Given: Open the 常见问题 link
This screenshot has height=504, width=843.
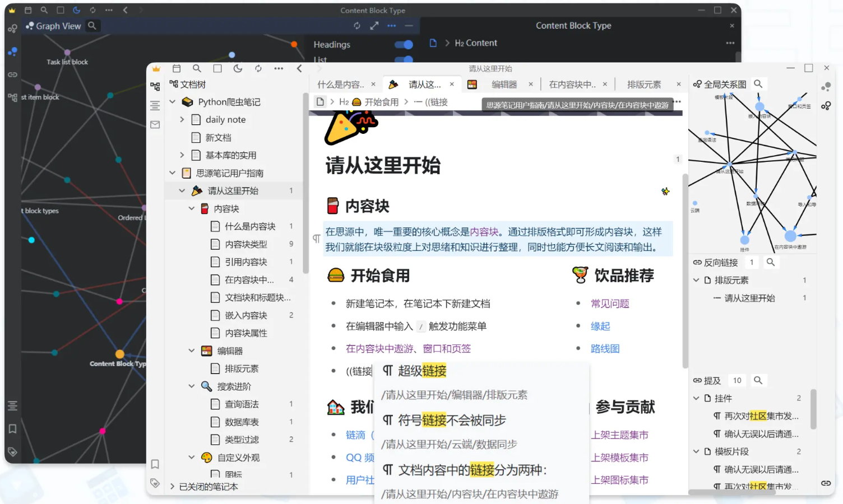Looking at the screenshot, I should (x=610, y=303).
